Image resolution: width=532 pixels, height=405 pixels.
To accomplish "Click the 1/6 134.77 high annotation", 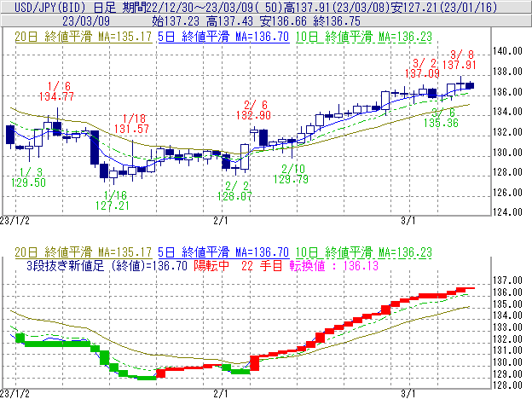I will pos(56,91).
